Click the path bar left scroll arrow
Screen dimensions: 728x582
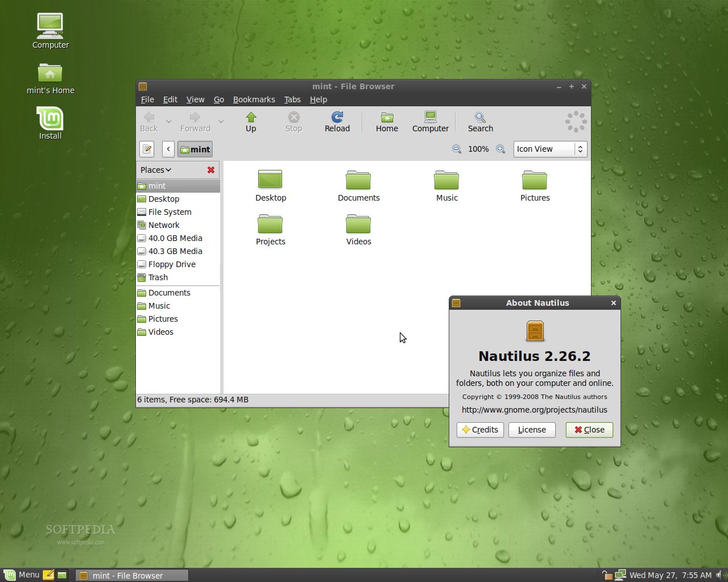168,149
